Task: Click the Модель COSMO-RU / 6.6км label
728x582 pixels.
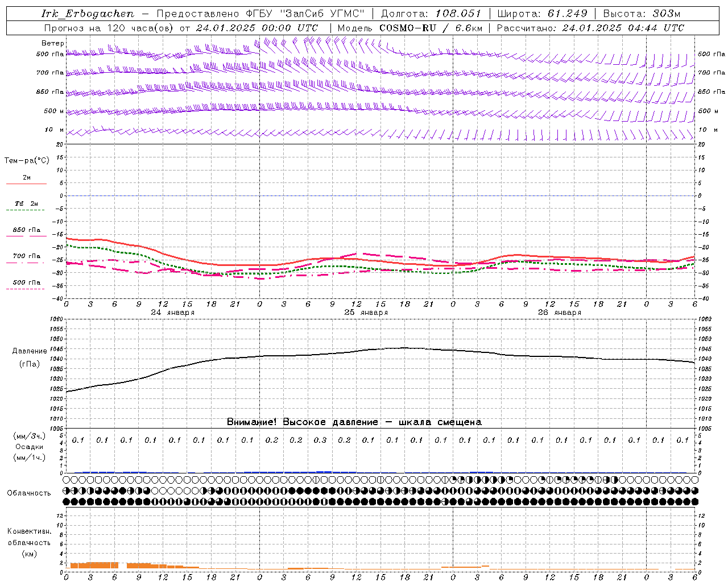Action: tap(410, 28)
